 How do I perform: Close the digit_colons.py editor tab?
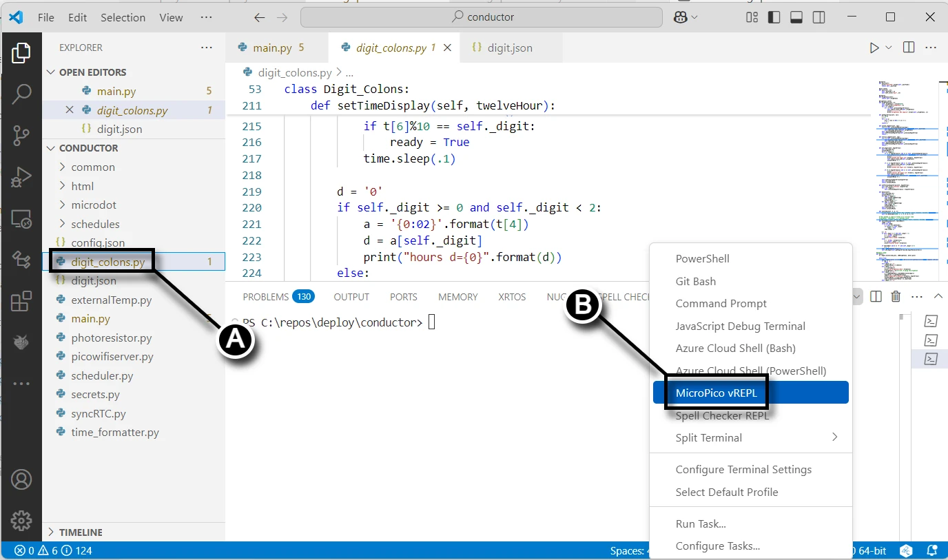click(x=448, y=48)
